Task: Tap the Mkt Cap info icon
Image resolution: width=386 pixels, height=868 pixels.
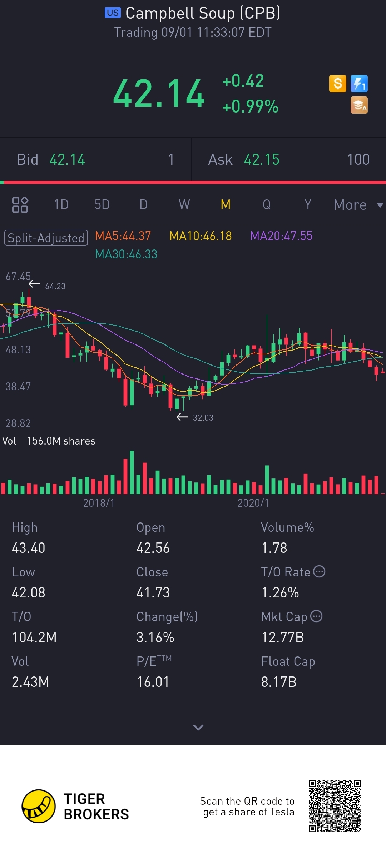Action: pyautogui.click(x=316, y=616)
